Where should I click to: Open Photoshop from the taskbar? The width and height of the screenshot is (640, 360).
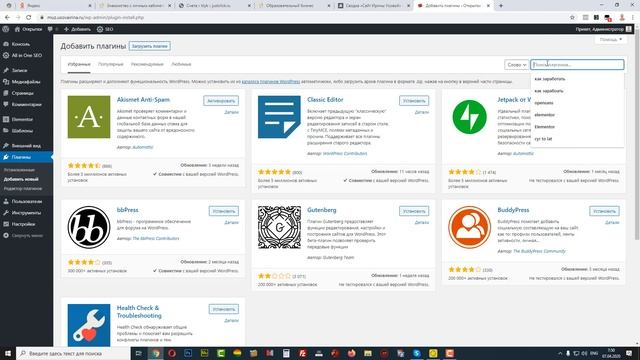coord(188,353)
